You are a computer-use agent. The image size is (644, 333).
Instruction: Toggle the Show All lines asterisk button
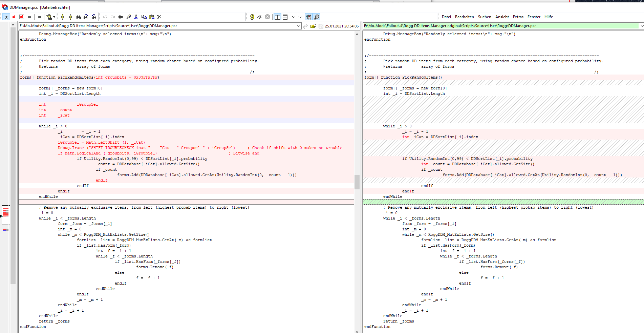6,17
